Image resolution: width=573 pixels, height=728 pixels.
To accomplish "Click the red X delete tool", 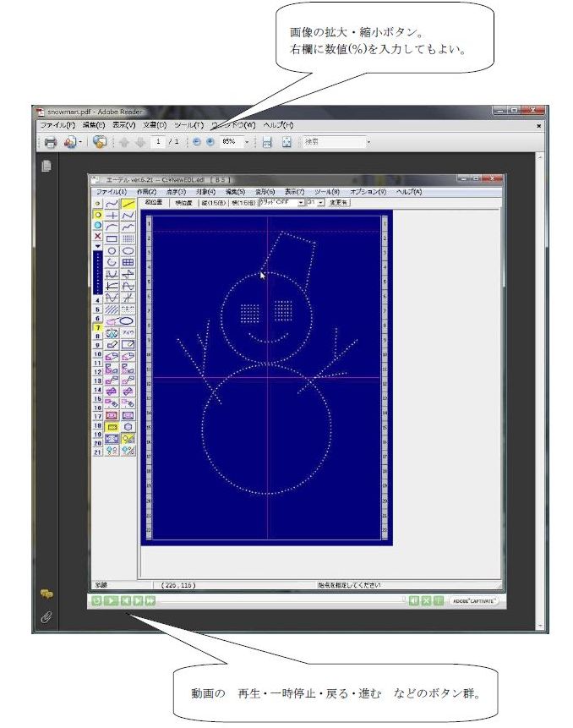I will point(97,238).
